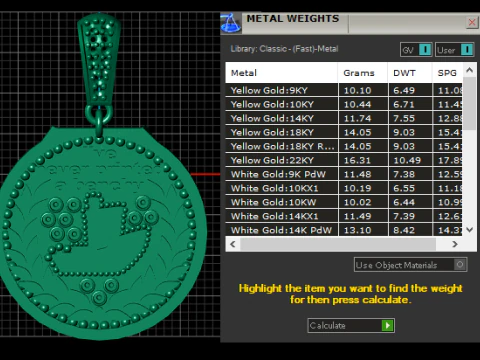Click the 11.74 grams value

[x=357, y=118]
